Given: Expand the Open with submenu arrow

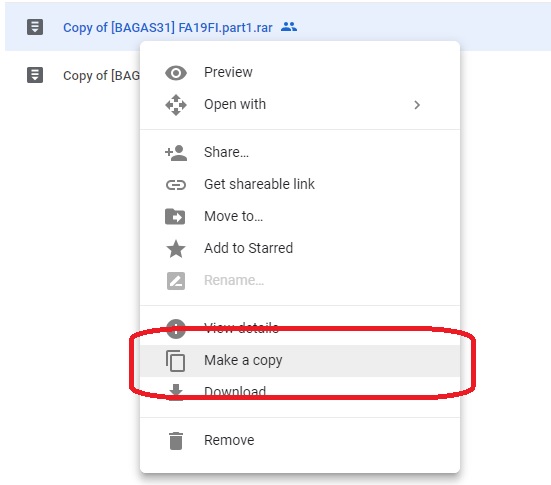Looking at the screenshot, I should tap(417, 105).
